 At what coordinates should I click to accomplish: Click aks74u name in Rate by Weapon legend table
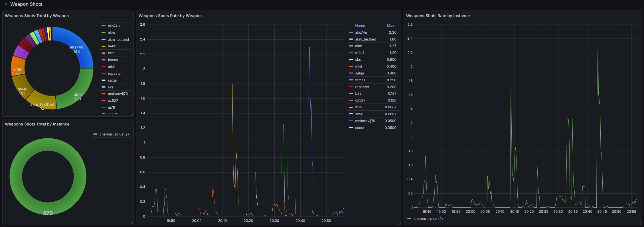[361, 33]
